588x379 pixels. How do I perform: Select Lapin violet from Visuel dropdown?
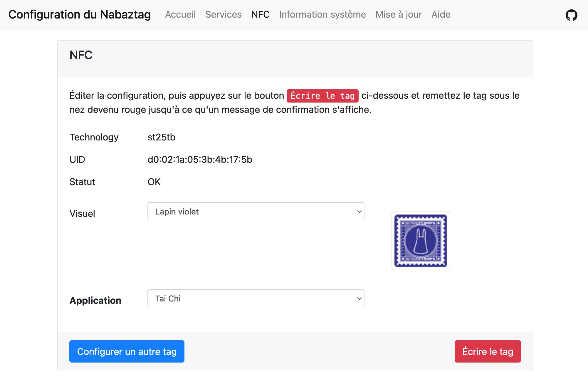[x=256, y=211]
